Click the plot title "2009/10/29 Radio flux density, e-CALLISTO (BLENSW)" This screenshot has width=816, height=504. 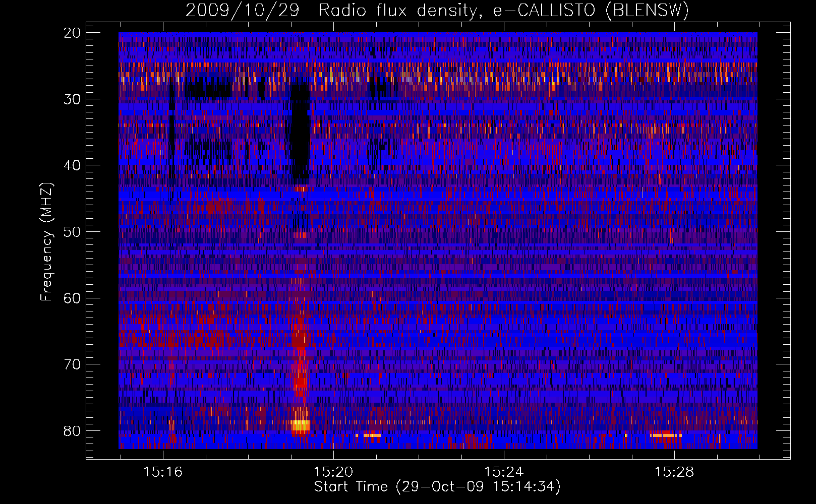tap(437, 10)
